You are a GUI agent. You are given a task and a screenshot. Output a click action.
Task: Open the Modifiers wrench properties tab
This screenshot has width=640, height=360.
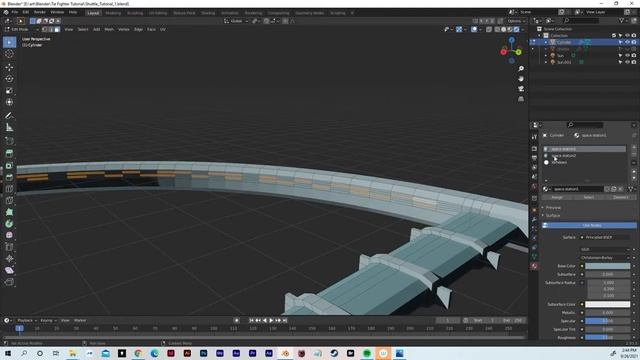click(x=534, y=219)
